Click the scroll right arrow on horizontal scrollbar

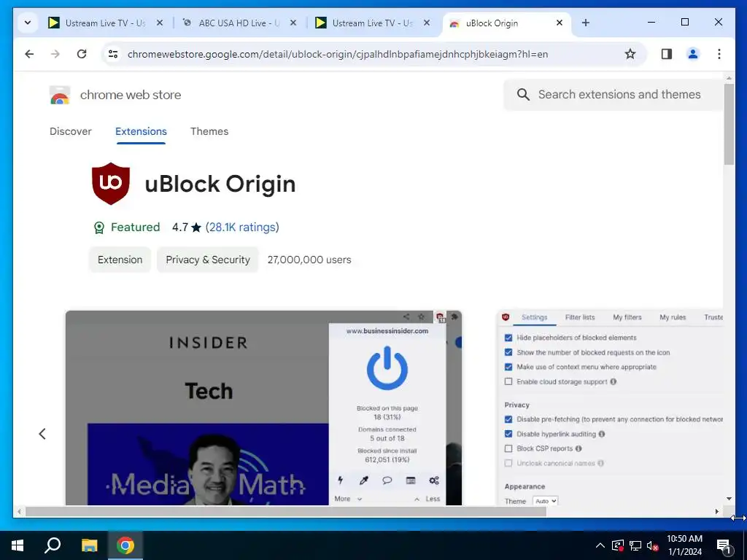(x=716, y=511)
